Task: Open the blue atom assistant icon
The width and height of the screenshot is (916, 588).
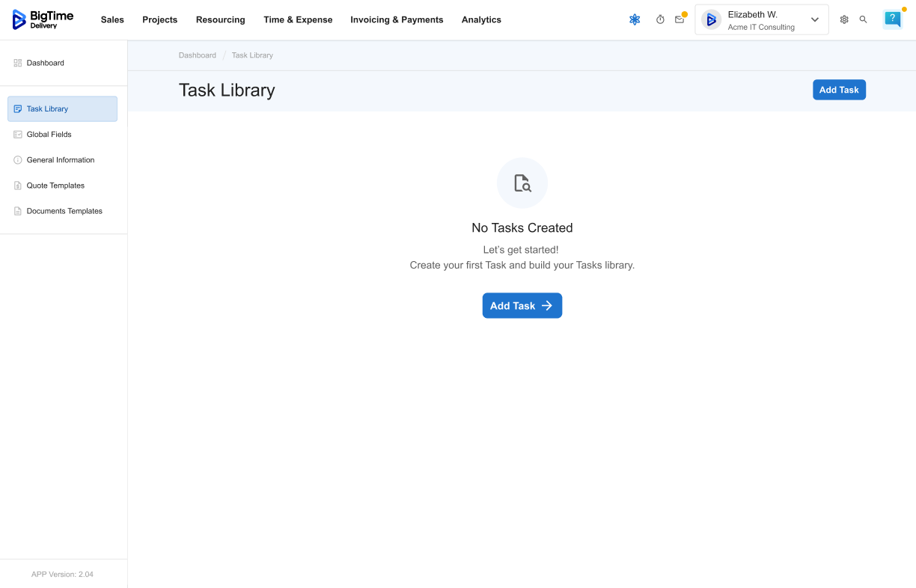Action: click(635, 19)
